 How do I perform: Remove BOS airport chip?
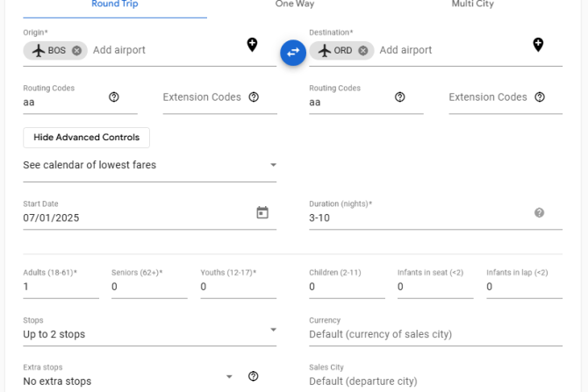tap(76, 50)
